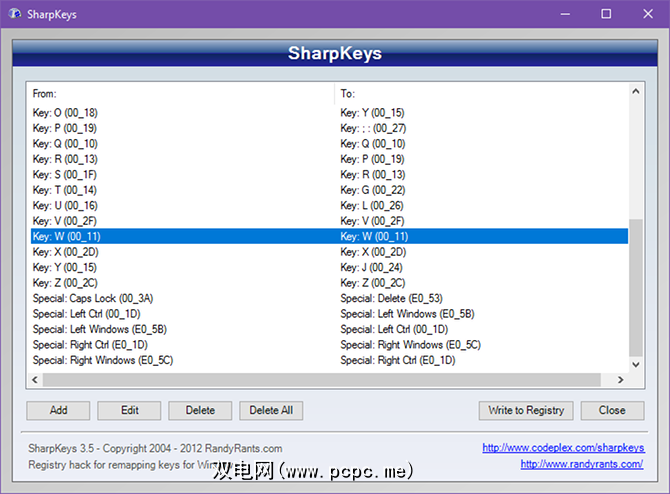Click the Edit button
Viewport: 670px width, 494px height.
[129, 410]
